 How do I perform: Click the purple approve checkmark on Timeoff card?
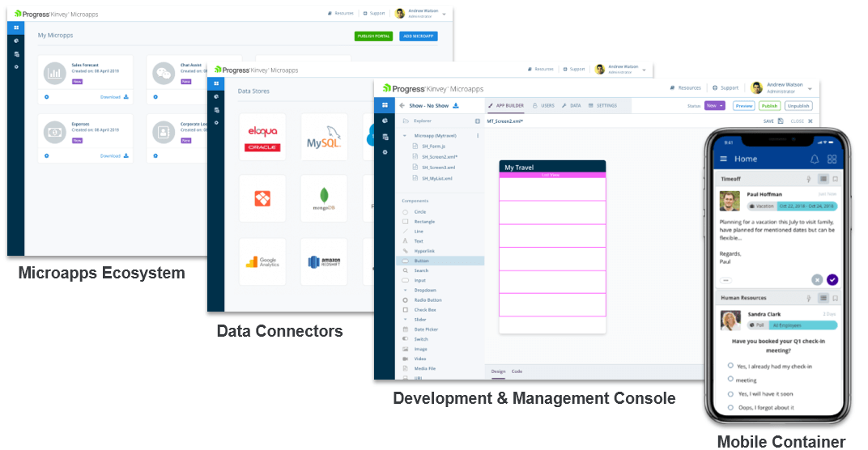pyautogui.click(x=832, y=279)
